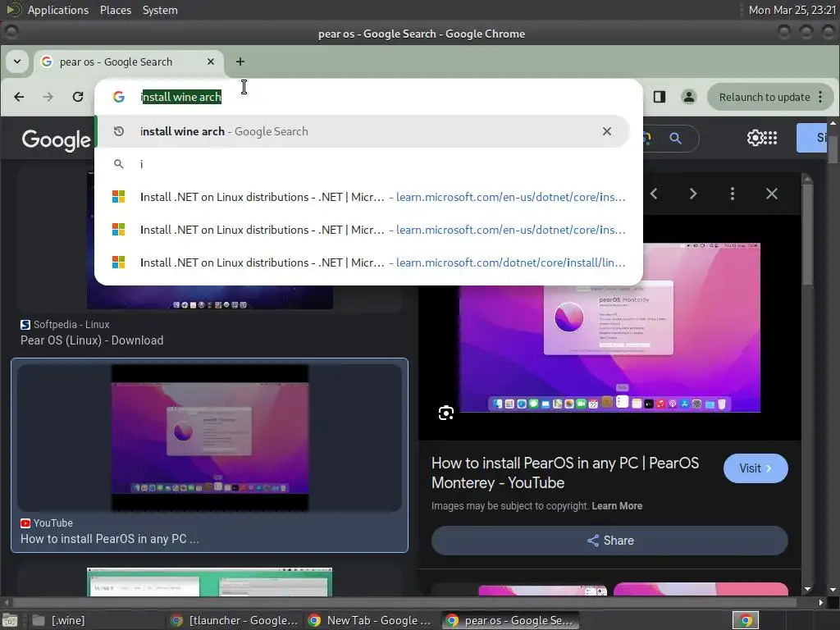This screenshot has height=630, width=840.
Task: Click the Share button
Action: point(609,540)
